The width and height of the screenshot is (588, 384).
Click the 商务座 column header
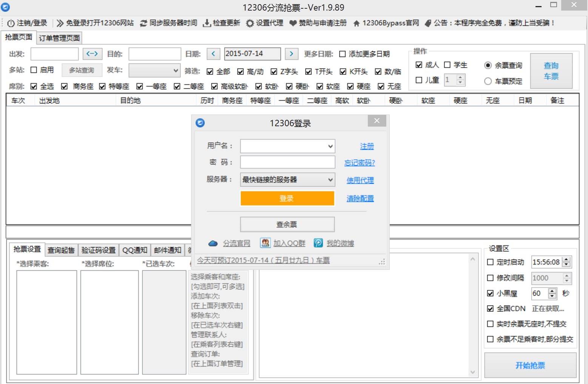tap(232, 101)
